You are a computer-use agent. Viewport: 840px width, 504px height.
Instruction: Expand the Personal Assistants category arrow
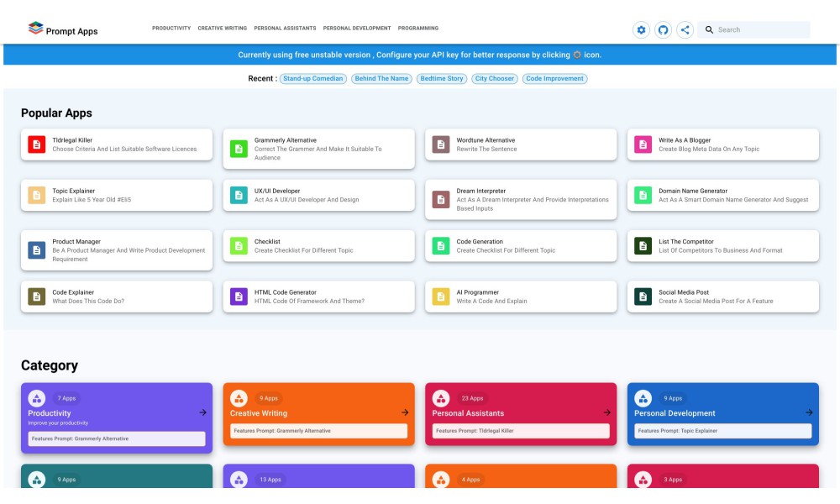pyautogui.click(x=607, y=412)
